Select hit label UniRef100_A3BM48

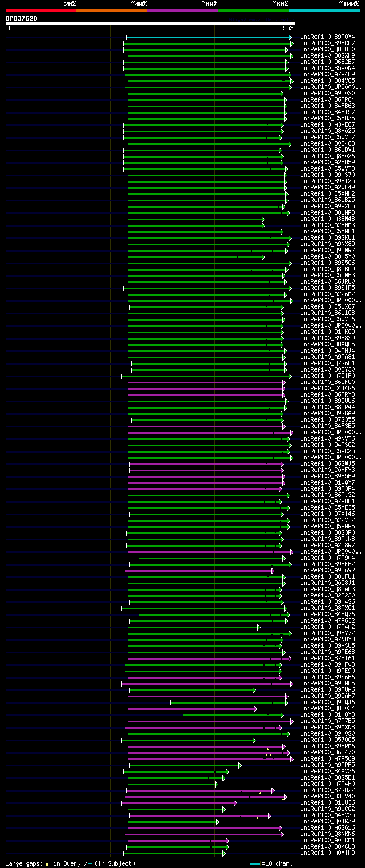coord(327,219)
